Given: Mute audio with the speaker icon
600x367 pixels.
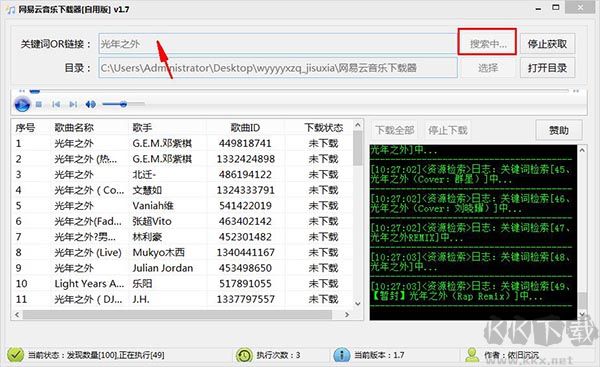Looking at the screenshot, I should 90,104.
